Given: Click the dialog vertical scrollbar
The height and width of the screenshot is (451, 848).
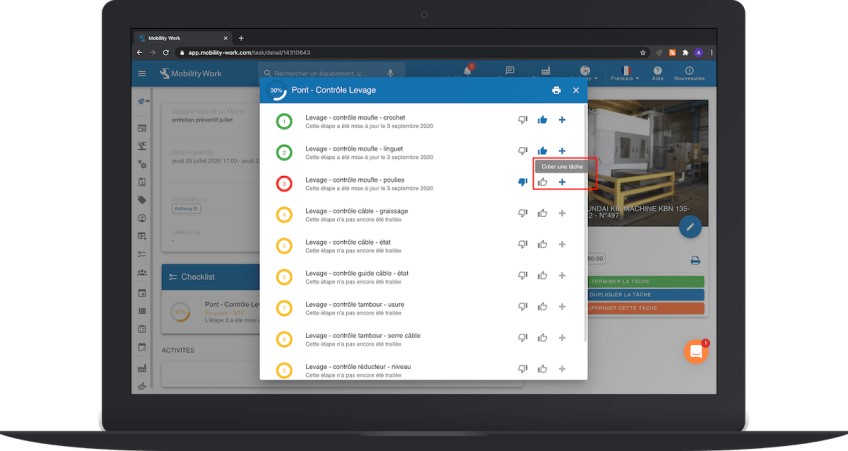Looking at the screenshot, I should pyautogui.click(x=585, y=224).
